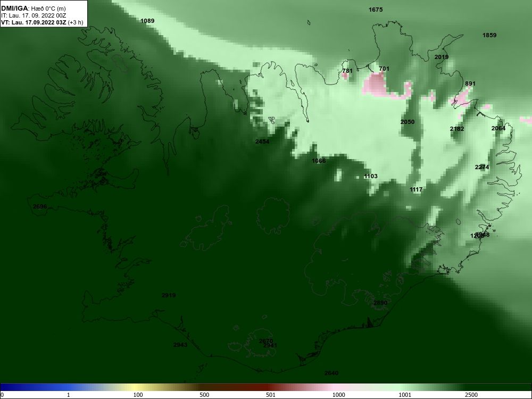
Task: Select the 2919 value label
Action: coord(169,295)
